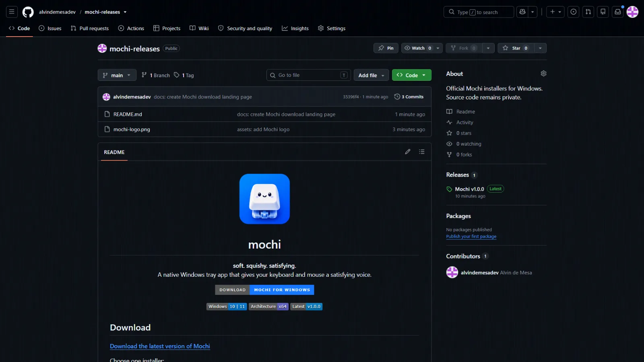Select the README tab heading
644x362 pixels.
pos(114,152)
